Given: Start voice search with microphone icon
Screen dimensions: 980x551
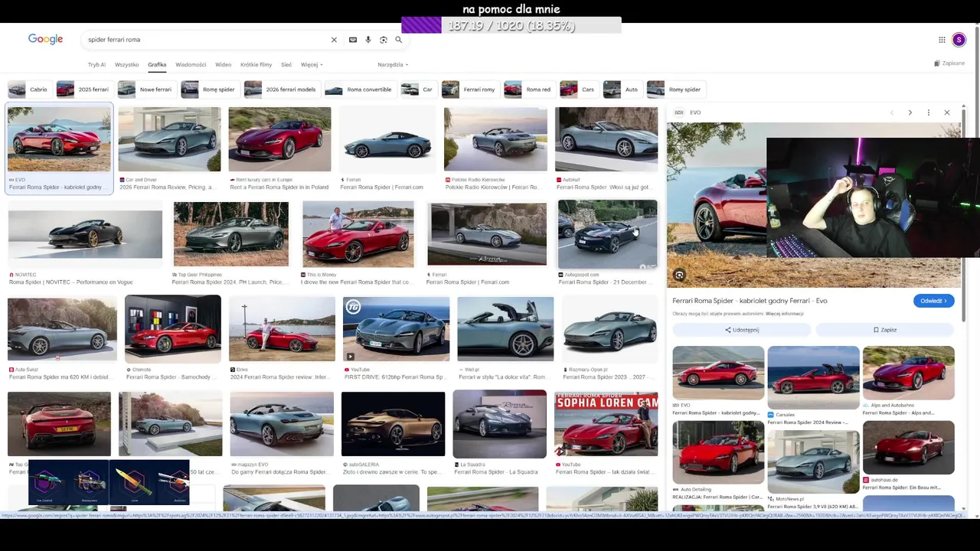Looking at the screenshot, I should [x=368, y=40].
